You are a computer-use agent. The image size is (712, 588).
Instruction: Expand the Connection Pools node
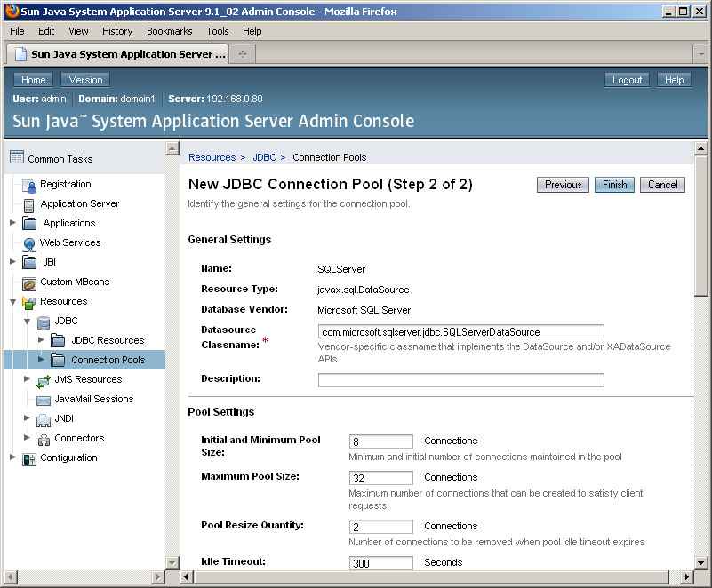[x=41, y=359]
